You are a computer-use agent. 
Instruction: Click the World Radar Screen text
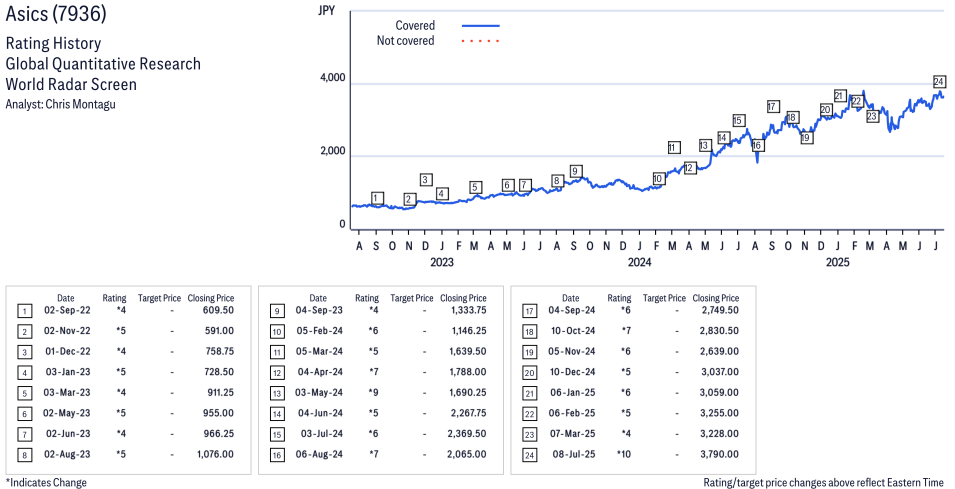pyautogui.click(x=71, y=83)
